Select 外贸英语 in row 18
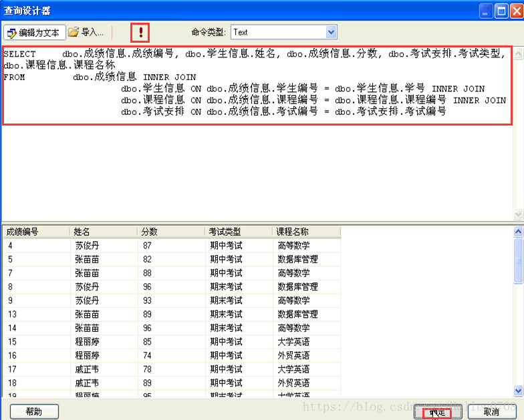524x420 pixels. (307, 383)
